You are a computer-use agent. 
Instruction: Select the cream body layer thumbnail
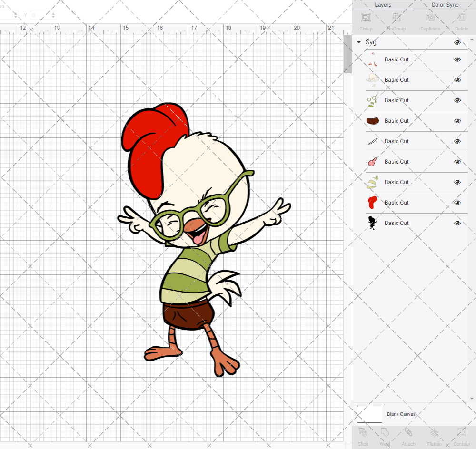click(373, 80)
